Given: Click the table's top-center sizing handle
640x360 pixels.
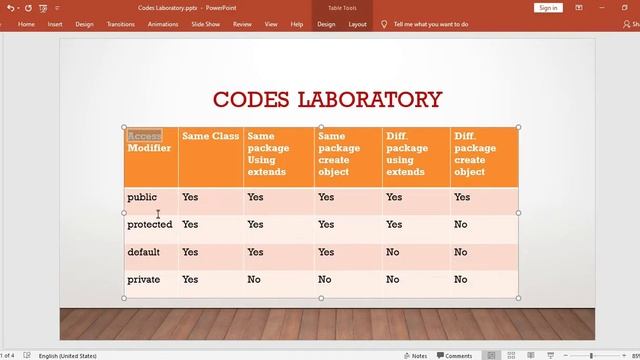Looking at the screenshot, I should pos(321,127).
